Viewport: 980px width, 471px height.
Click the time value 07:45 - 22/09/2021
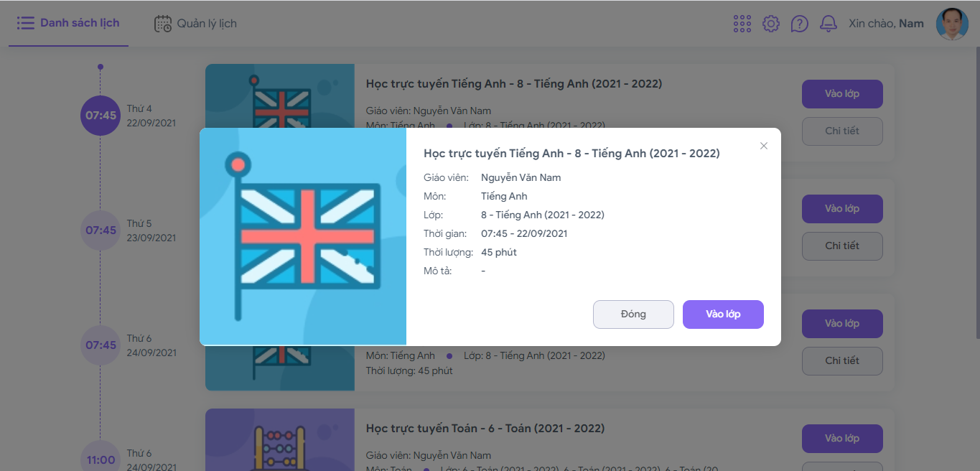tap(524, 233)
